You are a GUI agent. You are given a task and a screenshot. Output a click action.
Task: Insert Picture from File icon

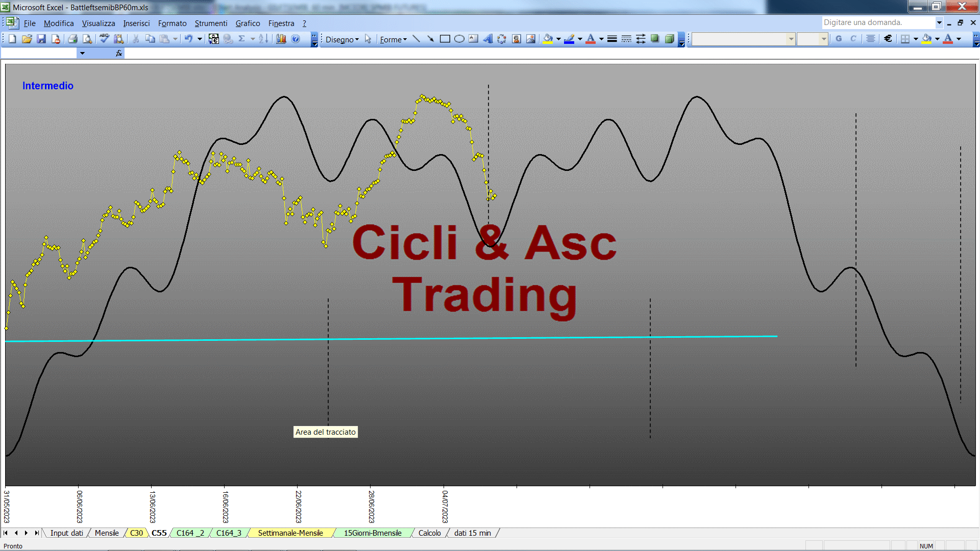point(531,39)
